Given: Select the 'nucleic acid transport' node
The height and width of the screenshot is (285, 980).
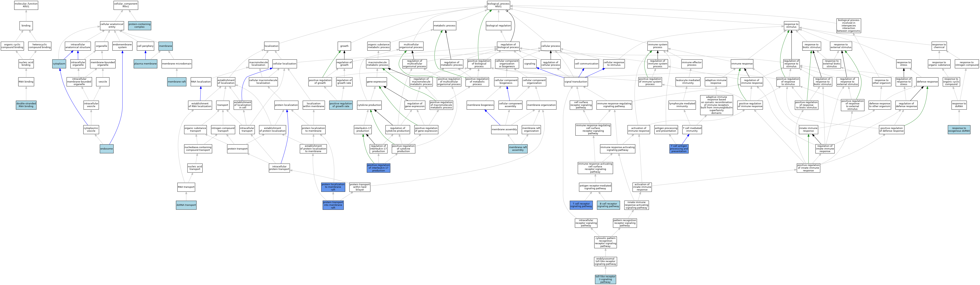Looking at the screenshot, I should pos(195,168).
